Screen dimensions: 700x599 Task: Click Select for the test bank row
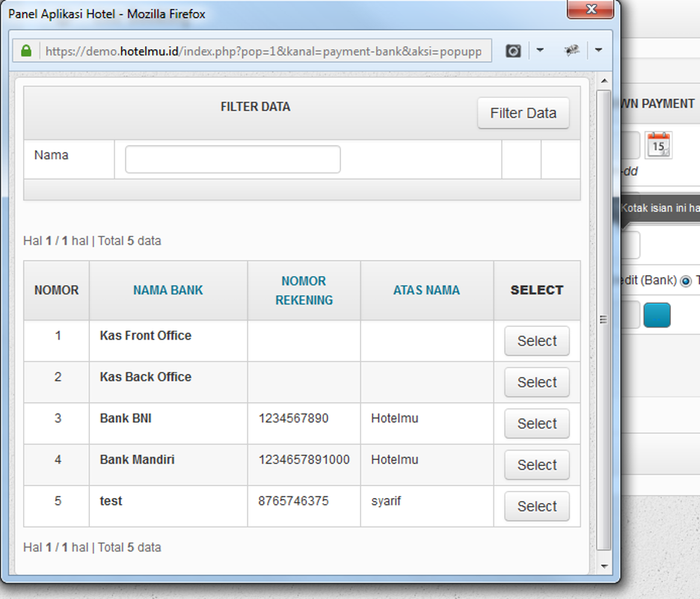(536, 506)
